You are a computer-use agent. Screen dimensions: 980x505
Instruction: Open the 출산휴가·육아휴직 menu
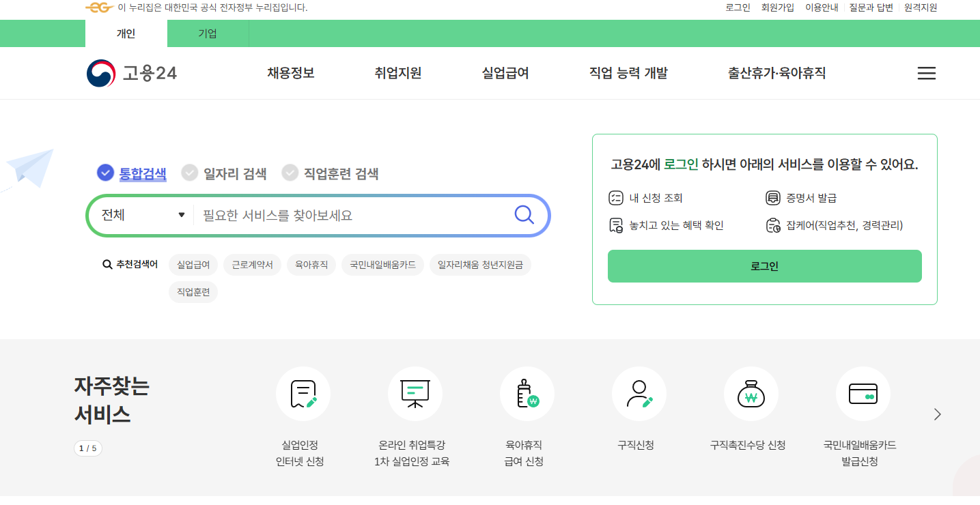click(x=777, y=73)
